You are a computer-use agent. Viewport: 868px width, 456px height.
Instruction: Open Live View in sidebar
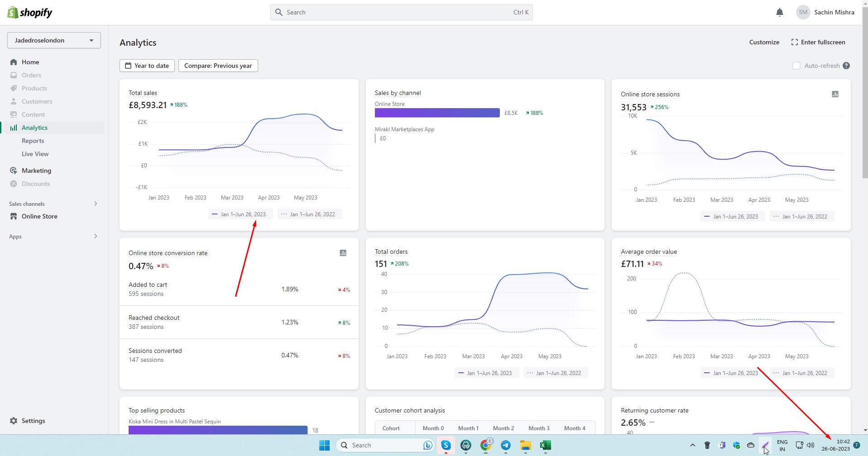point(35,154)
